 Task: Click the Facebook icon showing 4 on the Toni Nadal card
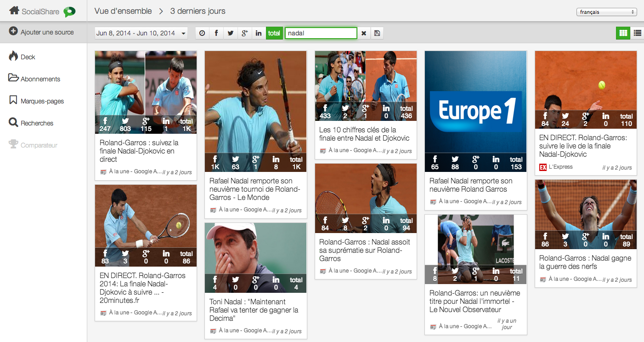[x=215, y=279]
